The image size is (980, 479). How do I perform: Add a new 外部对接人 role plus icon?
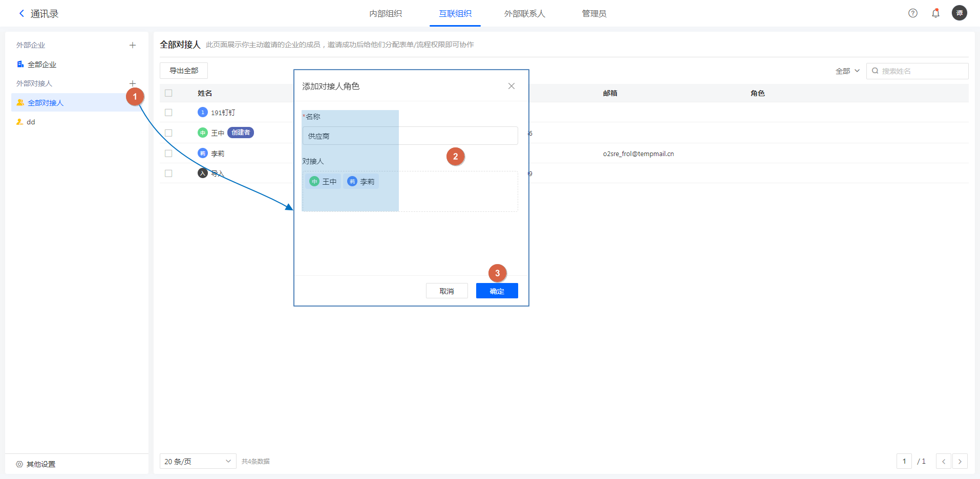pos(133,83)
